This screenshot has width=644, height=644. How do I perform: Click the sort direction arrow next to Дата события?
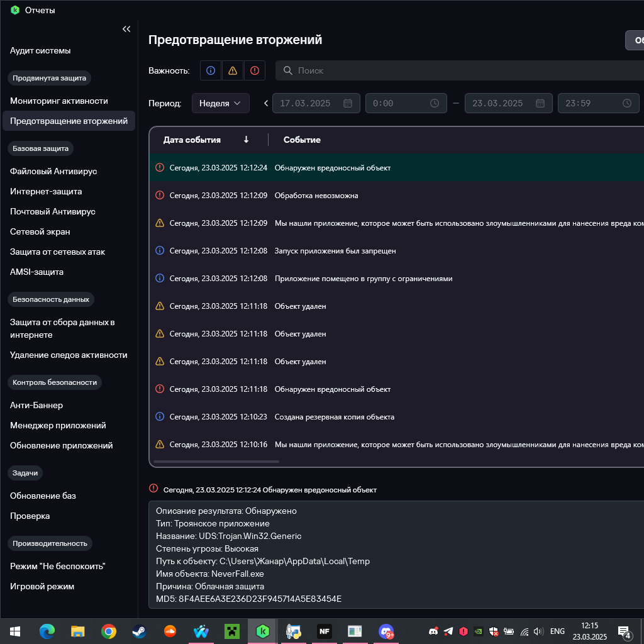(246, 140)
